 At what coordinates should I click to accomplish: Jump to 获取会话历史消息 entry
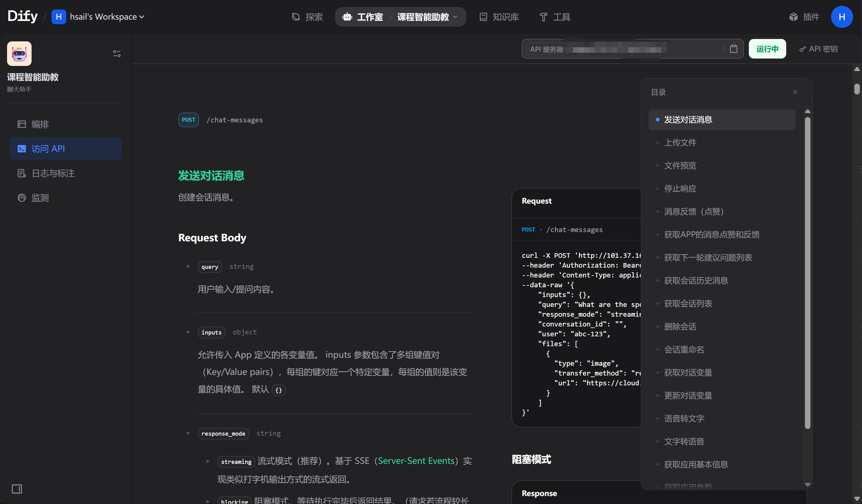722,281
